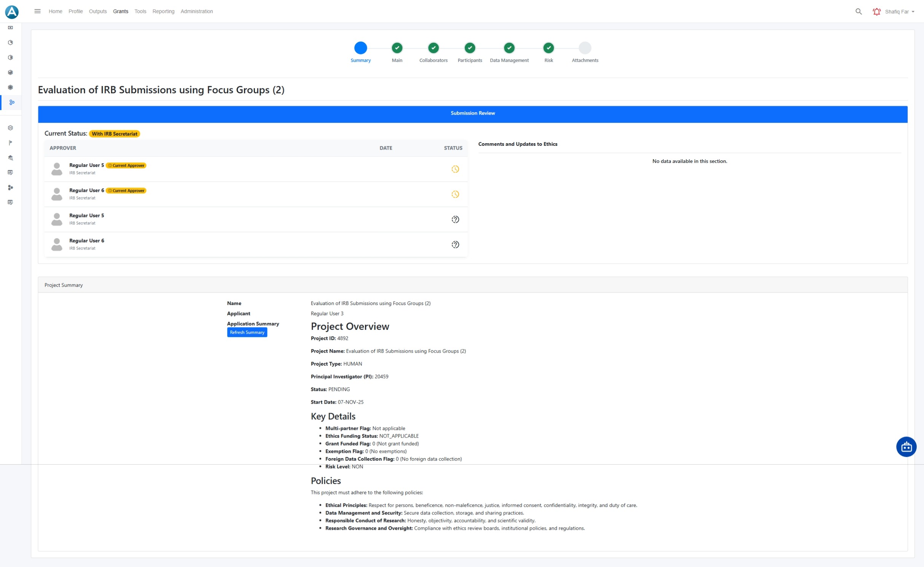This screenshot has width=924, height=567.
Task: Click the hexagon 2D sidebar icon
Action: [x=11, y=128]
